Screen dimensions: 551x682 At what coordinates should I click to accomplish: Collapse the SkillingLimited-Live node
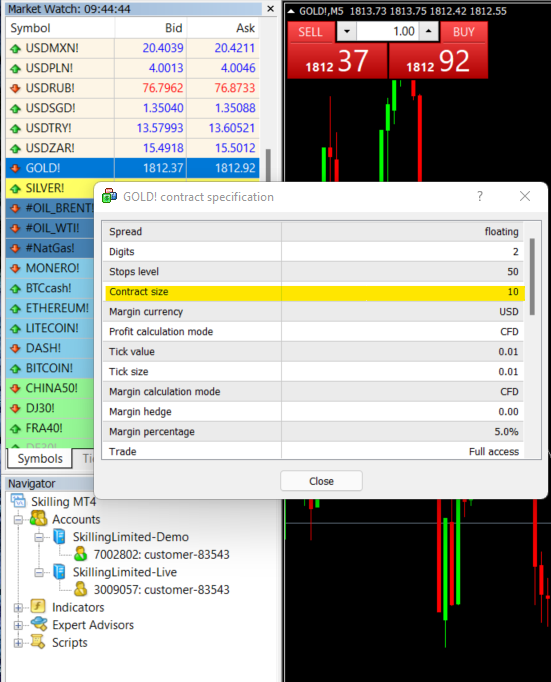click(x=39, y=572)
